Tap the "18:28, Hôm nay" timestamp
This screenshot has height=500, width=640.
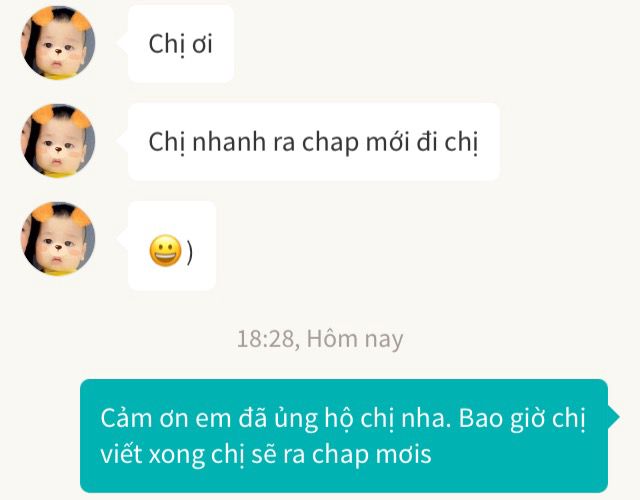point(320,339)
